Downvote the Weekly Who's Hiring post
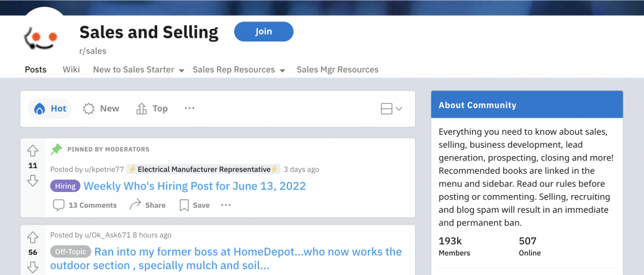This screenshot has height=275, width=644. tap(33, 181)
